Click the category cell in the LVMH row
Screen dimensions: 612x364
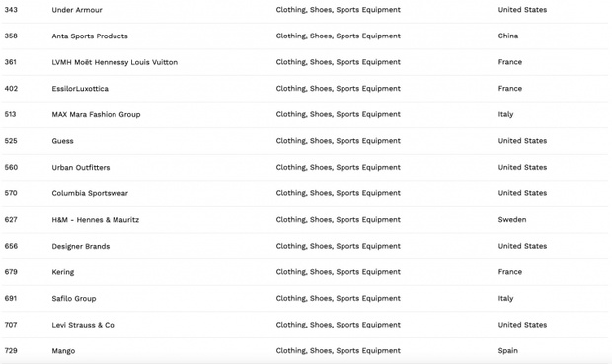click(338, 62)
